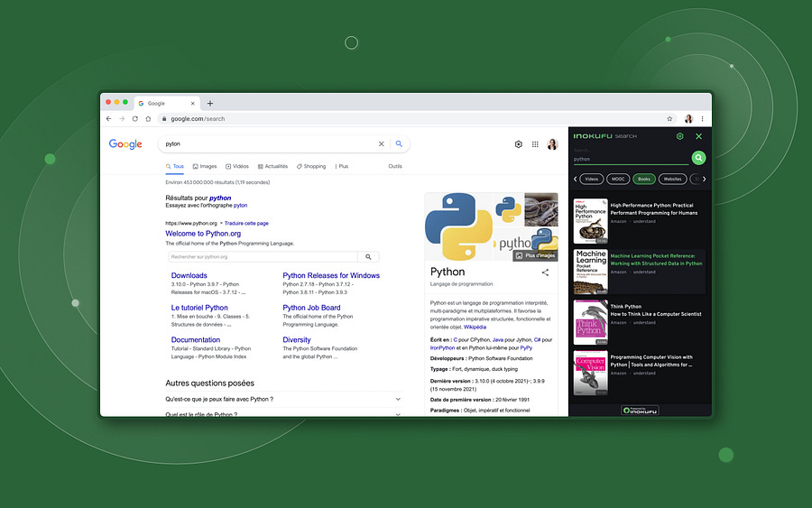
Task: Click the corrected python suggestion link
Action: 220,198
